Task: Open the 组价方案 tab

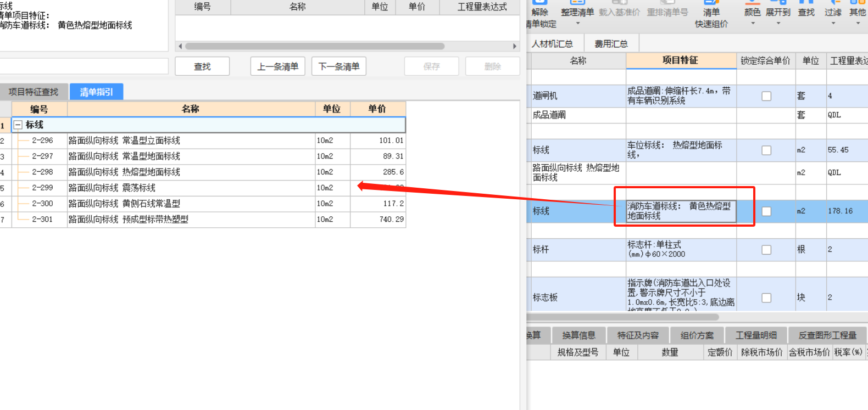Action: pyautogui.click(x=697, y=335)
